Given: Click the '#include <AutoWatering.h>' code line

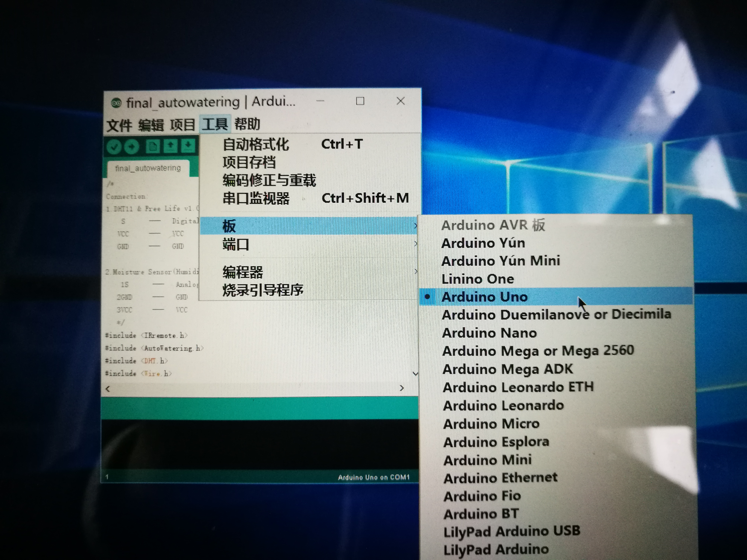Looking at the screenshot, I should [x=154, y=348].
